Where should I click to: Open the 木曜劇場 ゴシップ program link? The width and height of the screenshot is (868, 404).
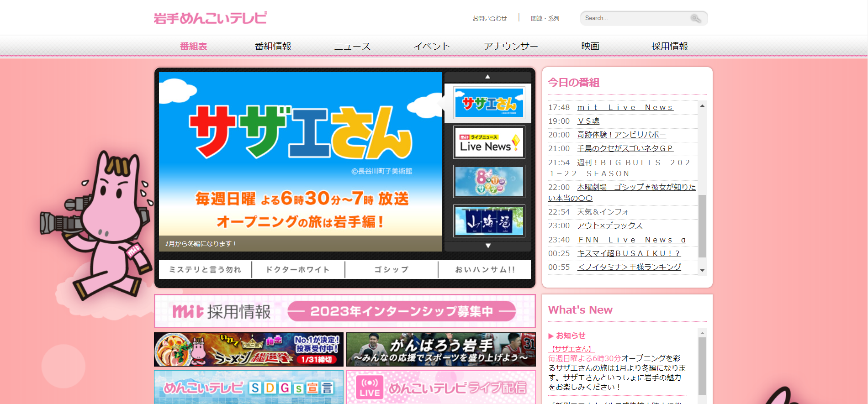pyautogui.click(x=622, y=193)
